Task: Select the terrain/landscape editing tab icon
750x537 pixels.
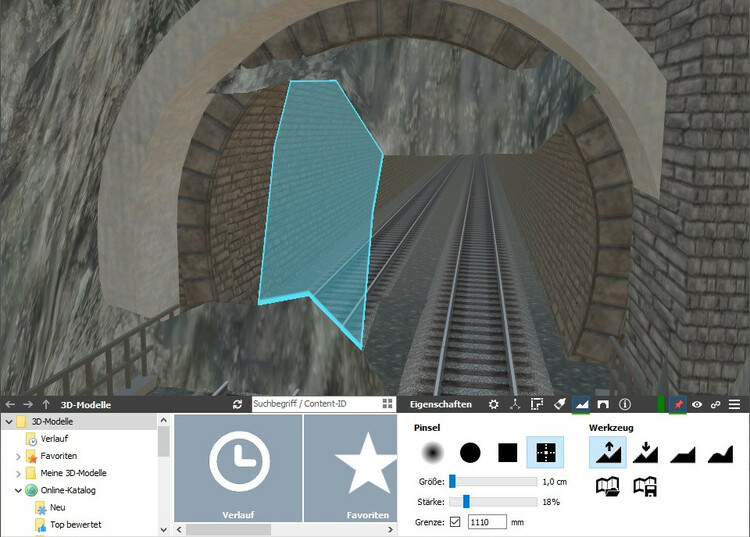Action: point(581,405)
